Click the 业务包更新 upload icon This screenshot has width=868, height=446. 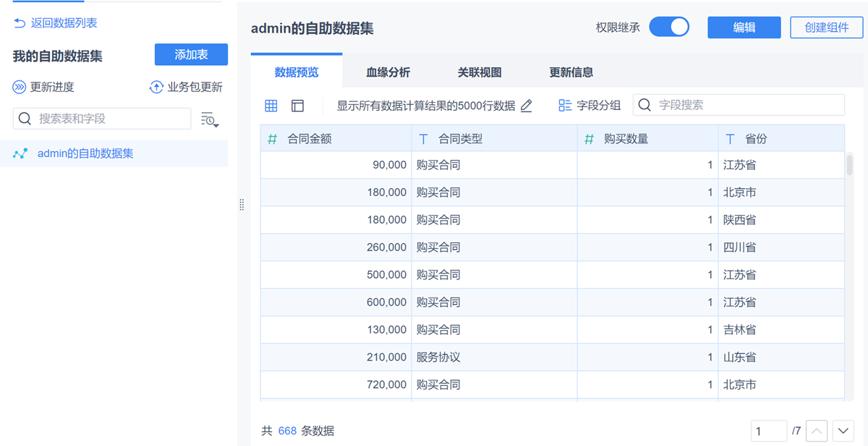pos(156,88)
